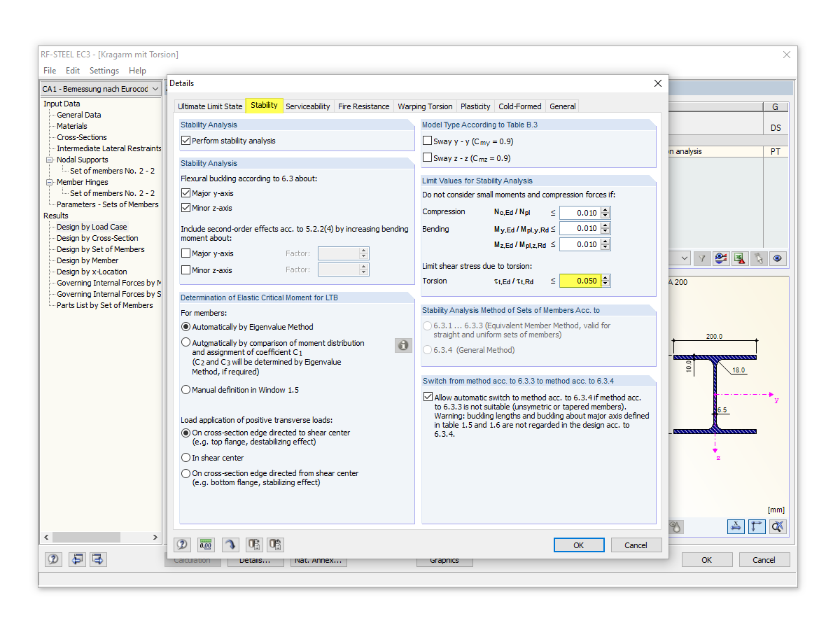Check Sway z - z model type

click(428, 157)
